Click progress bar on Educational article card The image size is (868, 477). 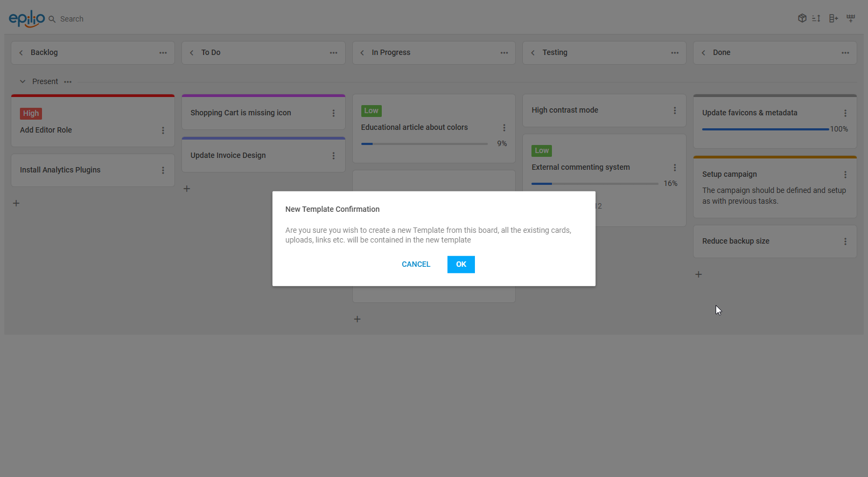(x=424, y=144)
